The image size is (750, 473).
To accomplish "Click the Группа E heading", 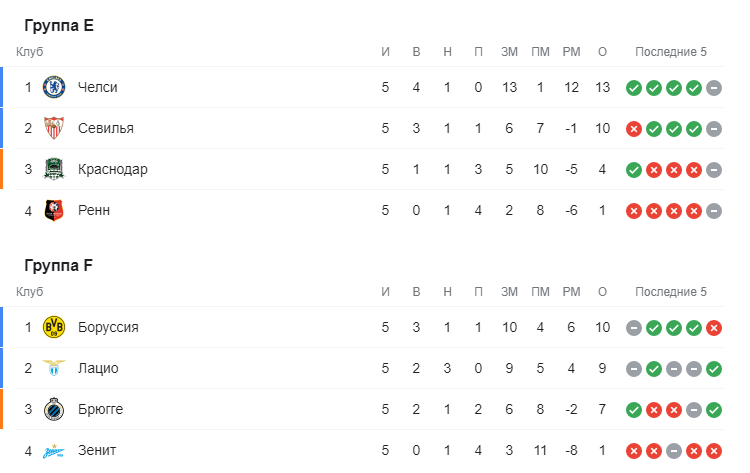I will 59,26.
